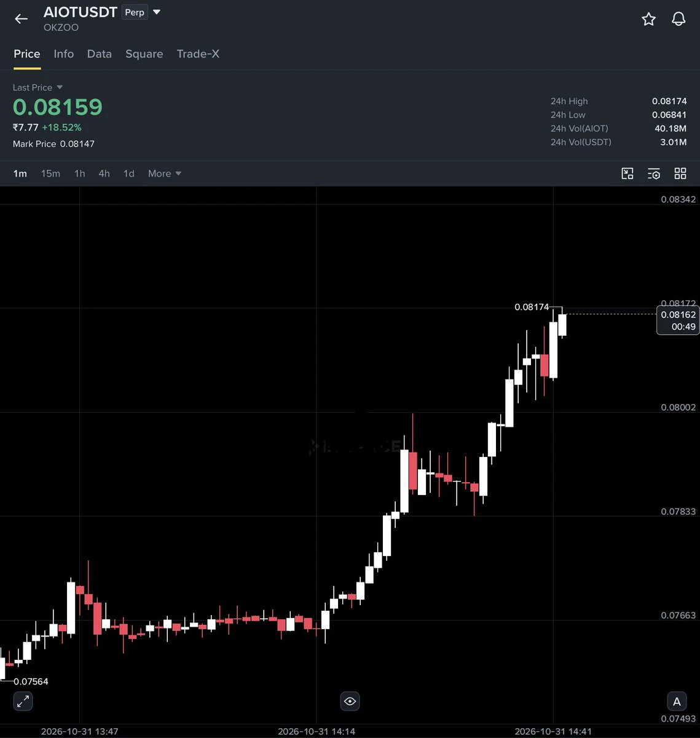Viewport: 700px width, 738px height.
Task: Go back using the left arrow
Action: (21, 18)
